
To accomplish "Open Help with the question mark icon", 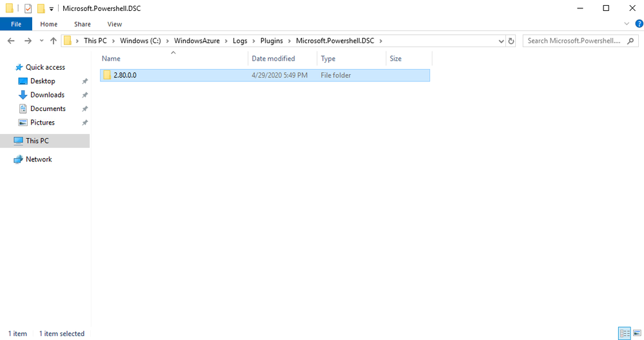I will coord(639,24).
